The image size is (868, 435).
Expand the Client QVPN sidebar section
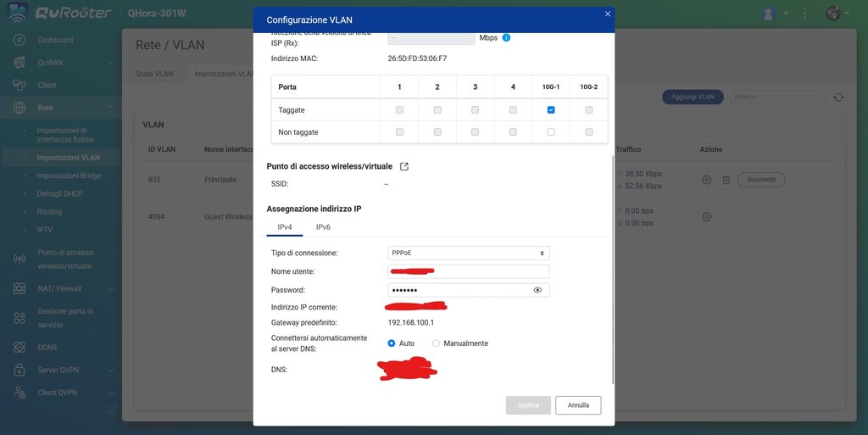(x=111, y=393)
